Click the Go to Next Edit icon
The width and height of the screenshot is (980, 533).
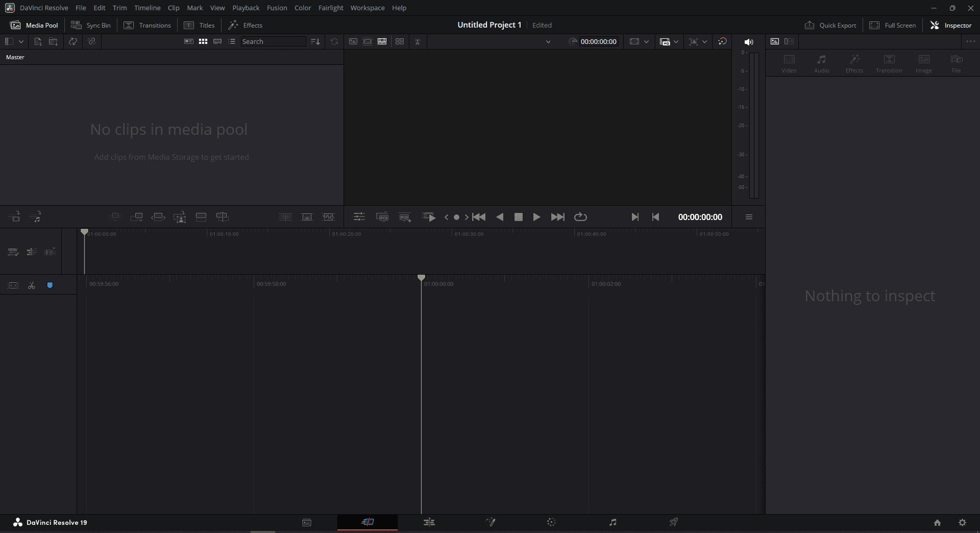click(635, 217)
